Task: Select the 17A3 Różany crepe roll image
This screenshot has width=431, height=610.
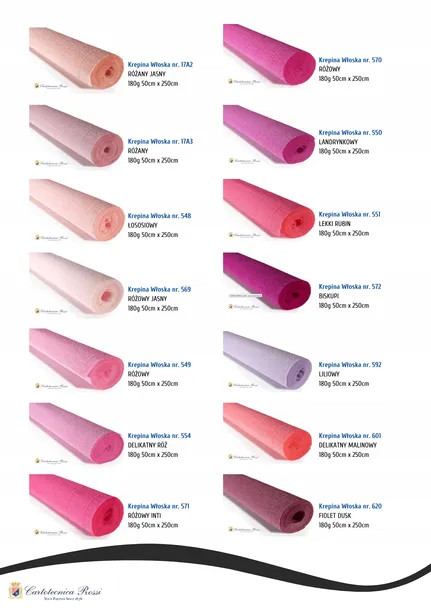Action: [x=76, y=136]
